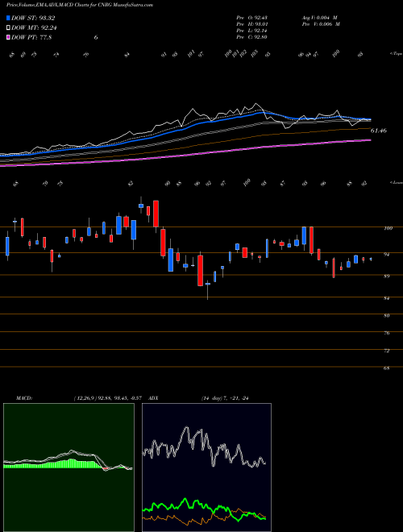403x532 pixels.
Task: Click the 'Pre V: 0.006 M' volume text
Action: tap(320, 24)
